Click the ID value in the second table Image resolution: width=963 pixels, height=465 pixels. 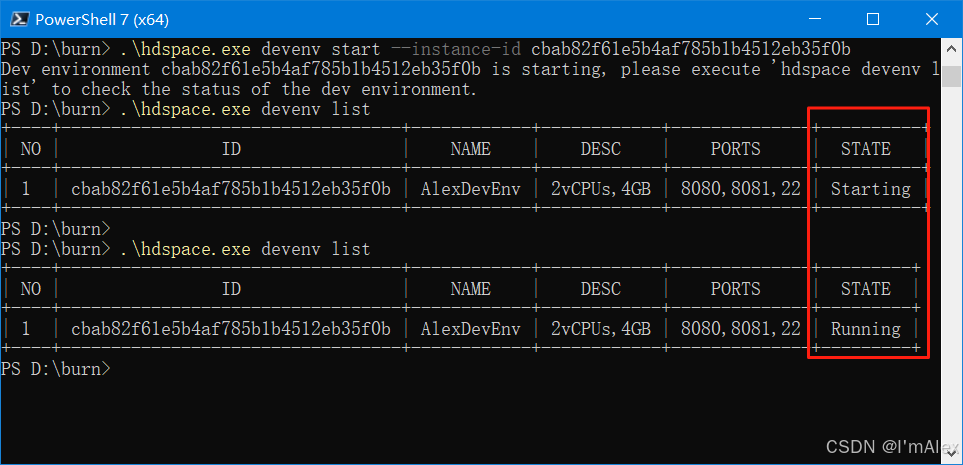(231, 329)
